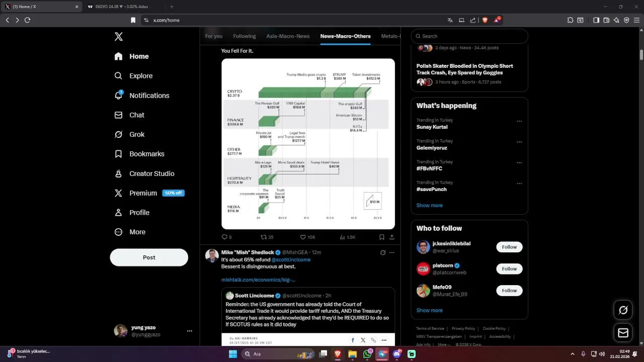Open Notifications from the sidebar

142,96
